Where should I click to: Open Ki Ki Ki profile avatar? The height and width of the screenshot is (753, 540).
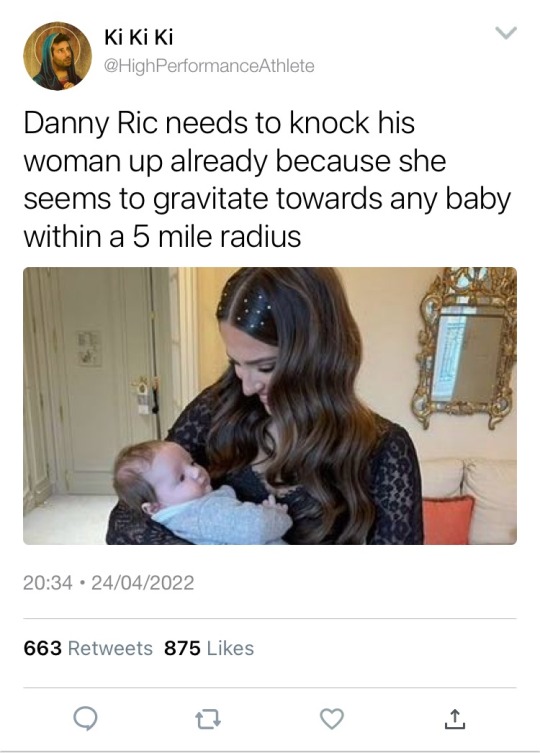click(58, 56)
